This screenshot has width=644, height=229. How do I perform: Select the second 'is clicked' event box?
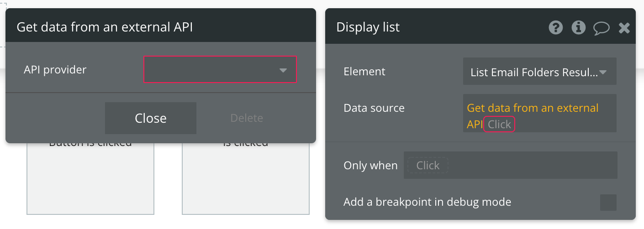pyautogui.click(x=246, y=178)
